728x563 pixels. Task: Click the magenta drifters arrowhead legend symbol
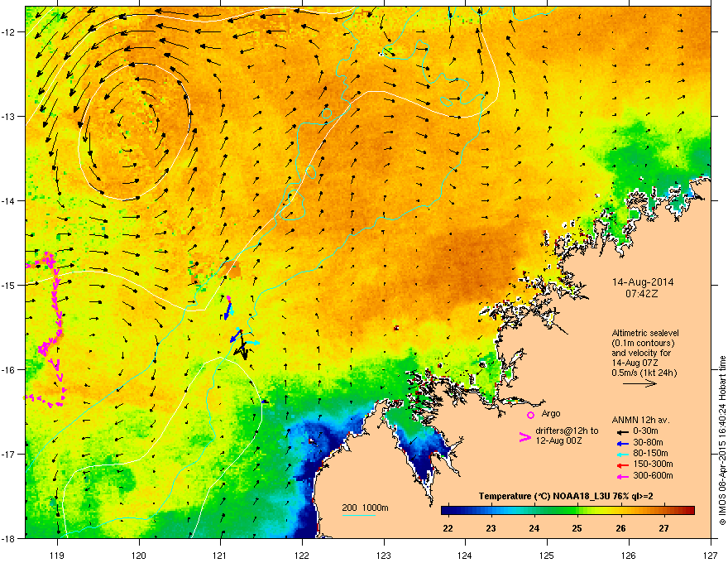pos(524,437)
